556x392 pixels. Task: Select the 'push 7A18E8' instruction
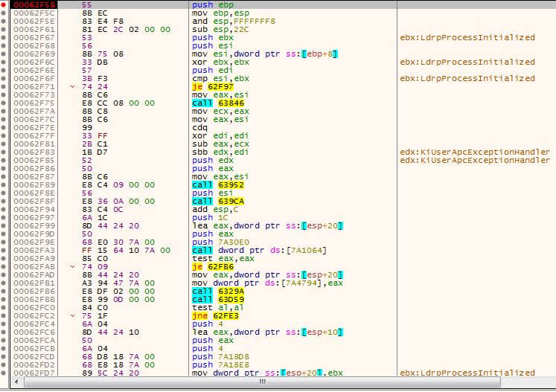(x=220, y=365)
